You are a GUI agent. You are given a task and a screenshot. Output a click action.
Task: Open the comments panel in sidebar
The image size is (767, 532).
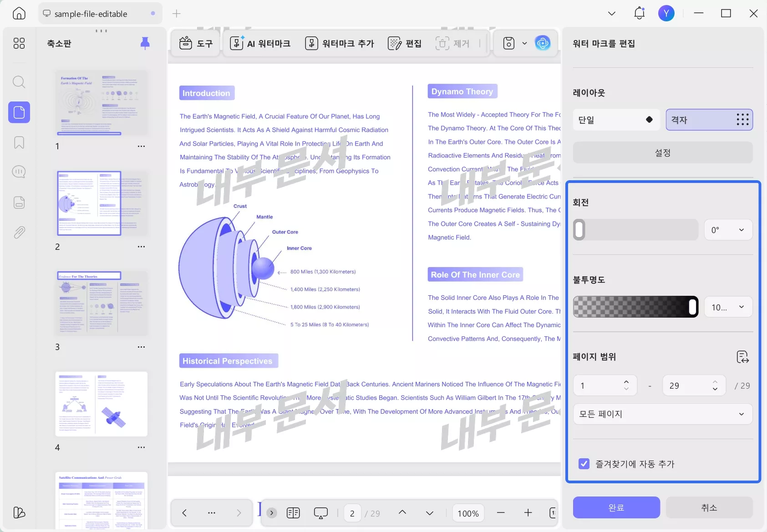(19, 172)
